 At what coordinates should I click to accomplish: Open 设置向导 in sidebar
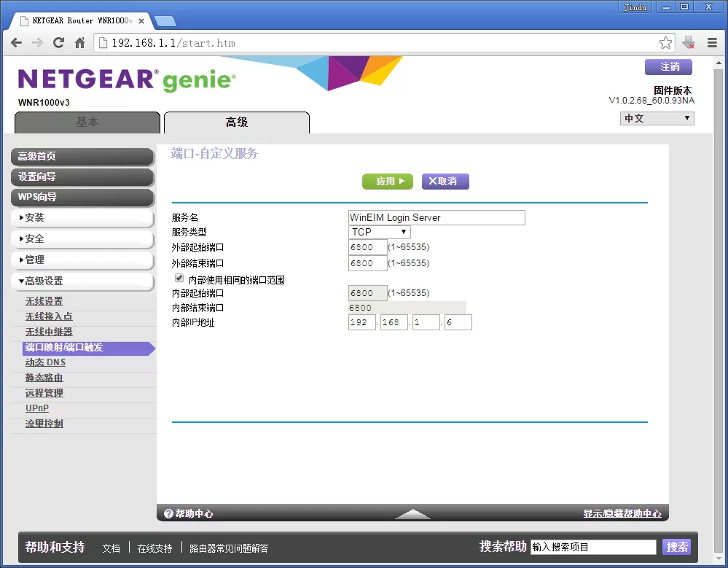82,177
